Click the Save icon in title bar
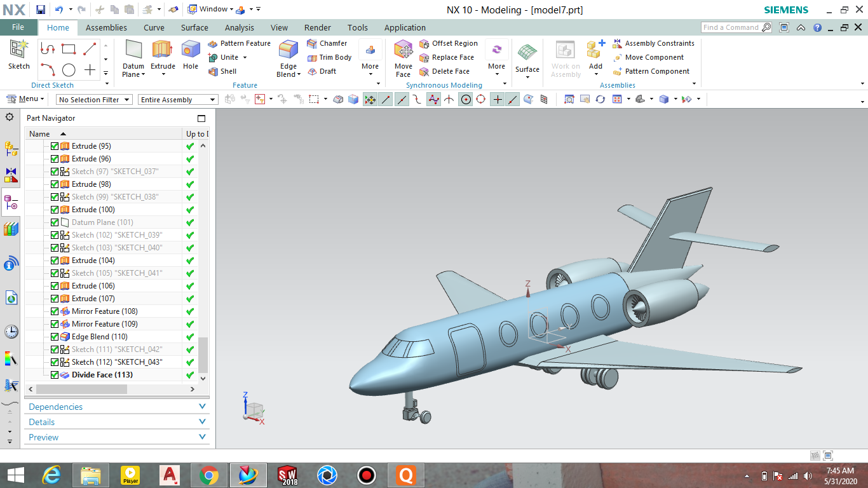This screenshot has width=868, height=488. (41, 10)
